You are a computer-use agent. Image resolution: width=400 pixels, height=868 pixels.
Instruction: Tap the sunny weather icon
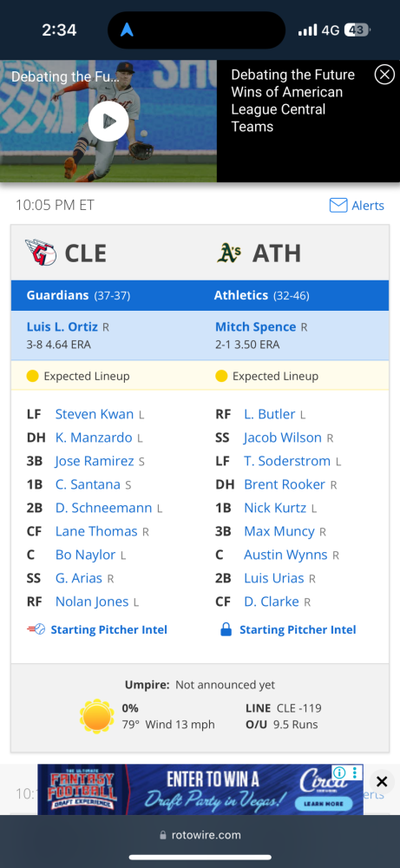click(x=97, y=716)
